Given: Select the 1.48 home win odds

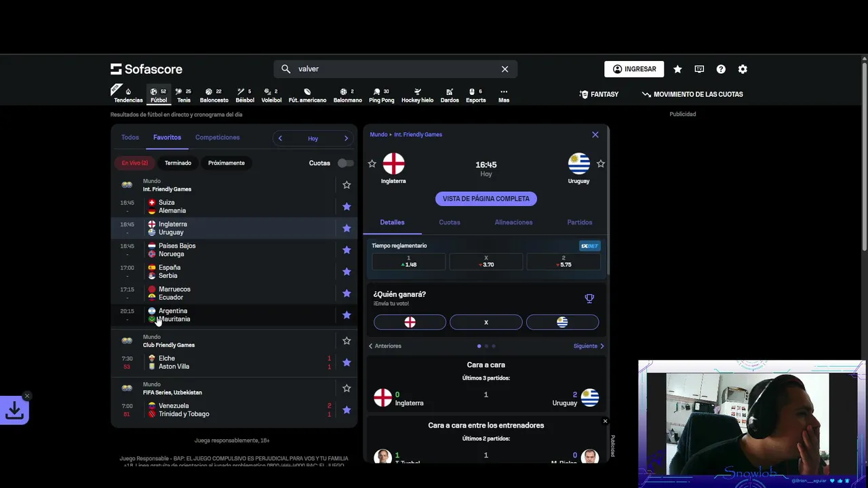Looking at the screenshot, I should tap(409, 262).
